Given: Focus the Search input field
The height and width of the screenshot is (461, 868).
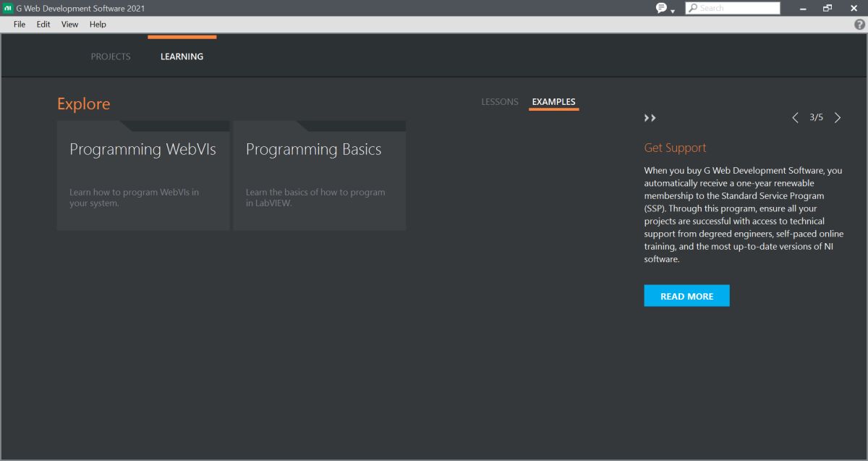Looking at the screenshot, I should point(733,8).
